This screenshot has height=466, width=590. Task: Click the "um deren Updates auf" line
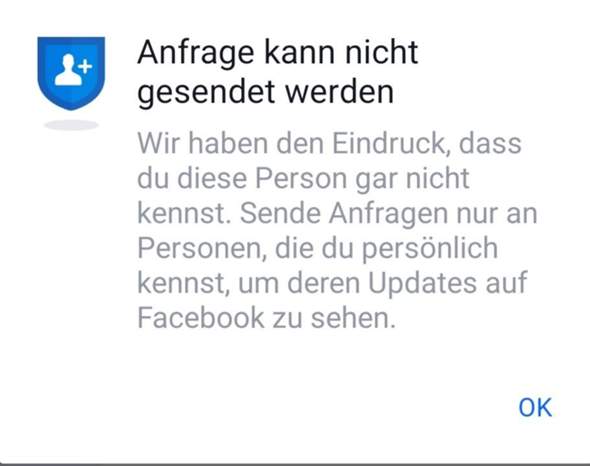pyautogui.click(x=382, y=283)
